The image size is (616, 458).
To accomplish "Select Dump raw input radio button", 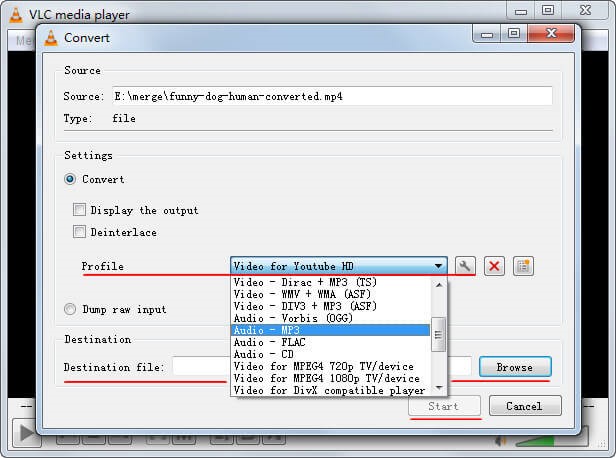I will pyautogui.click(x=70, y=309).
